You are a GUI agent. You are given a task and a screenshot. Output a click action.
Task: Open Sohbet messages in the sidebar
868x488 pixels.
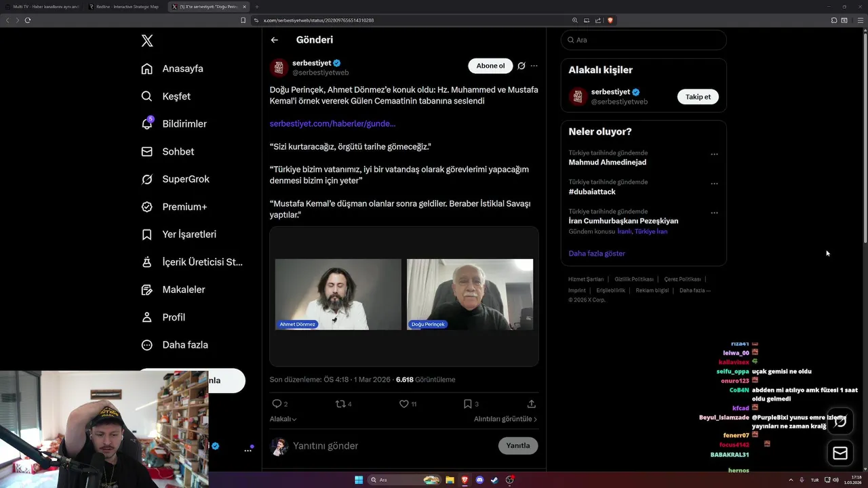coord(167,151)
